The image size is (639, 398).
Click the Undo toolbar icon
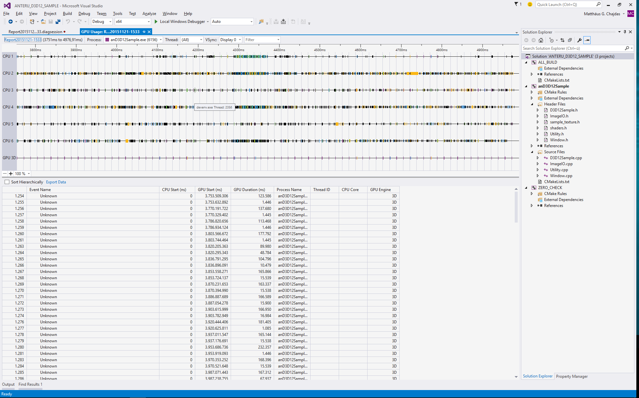coord(68,22)
